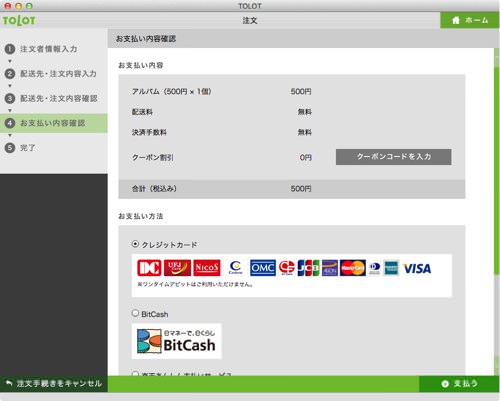The width and height of the screenshot is (500, 401).
Task: Click the OMC card logo
Action: [x=263, y=268]
